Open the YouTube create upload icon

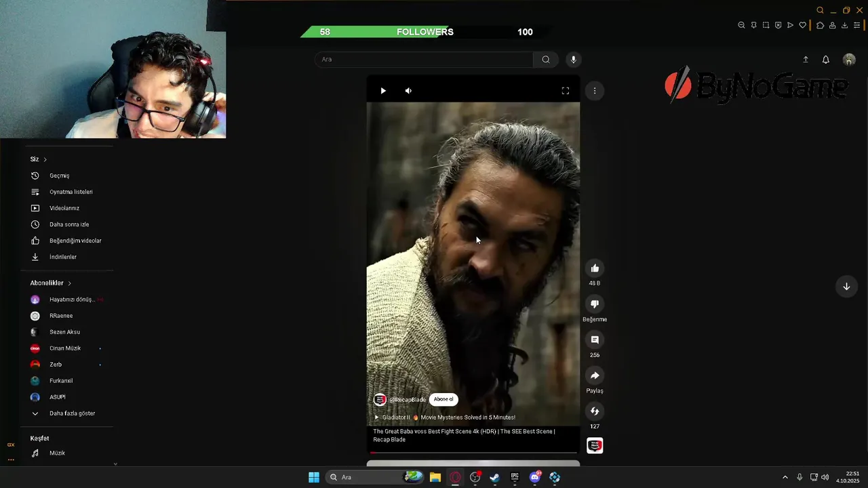[806, 60]
